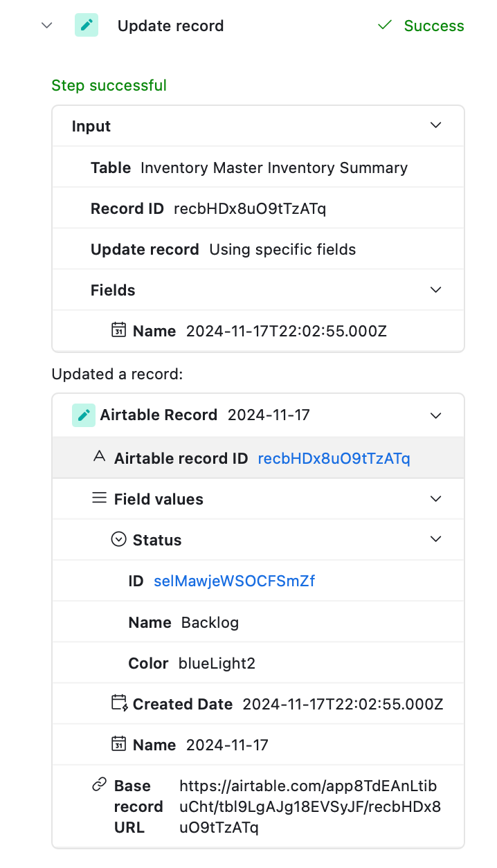Collapse the Field values chevron
Screen dimensions: 497x868
click(x=435, y=498)
